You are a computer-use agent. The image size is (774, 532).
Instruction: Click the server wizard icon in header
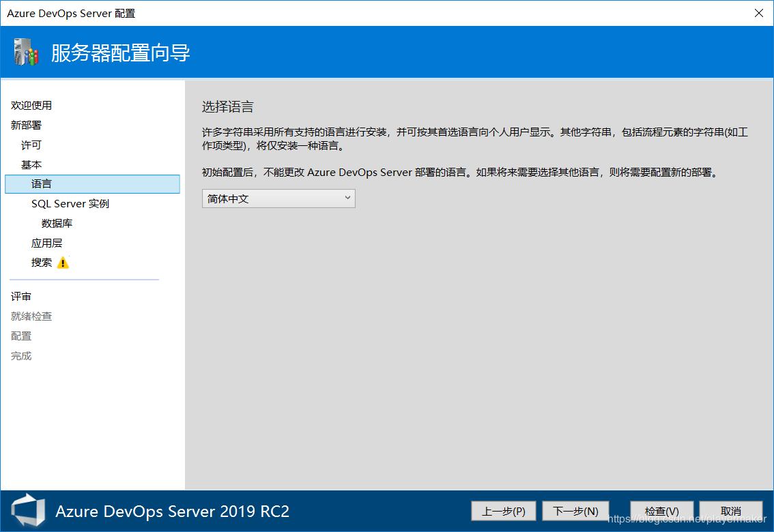click(x=26, y=52)
